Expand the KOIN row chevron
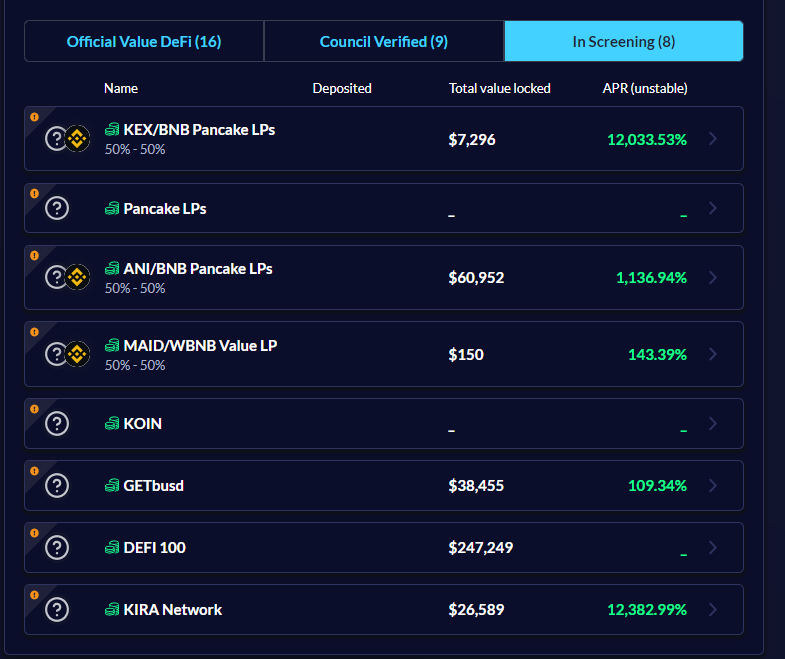 click(x=713, y=424)
